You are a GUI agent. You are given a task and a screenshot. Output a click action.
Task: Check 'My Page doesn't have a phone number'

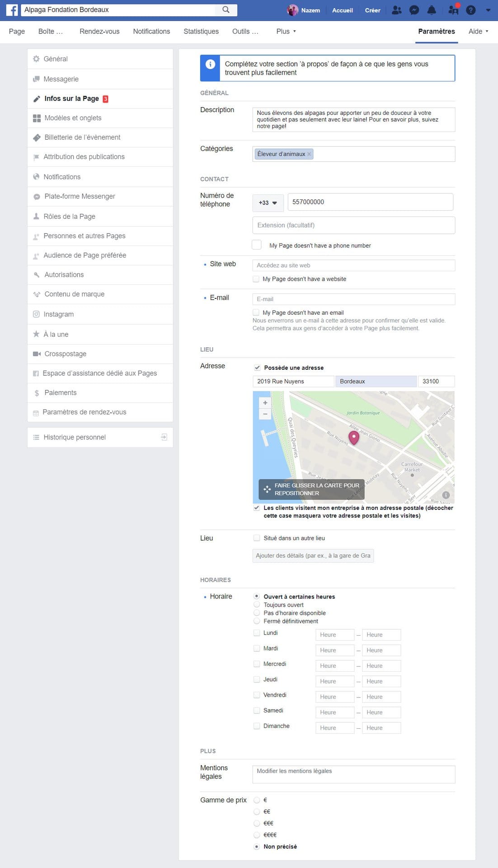tap(257, 245)
